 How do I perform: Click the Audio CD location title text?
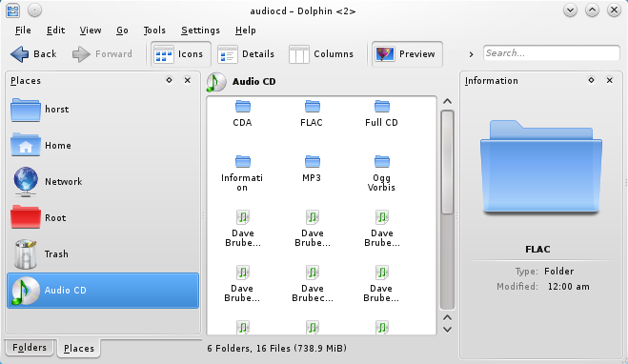click(253, 82)
